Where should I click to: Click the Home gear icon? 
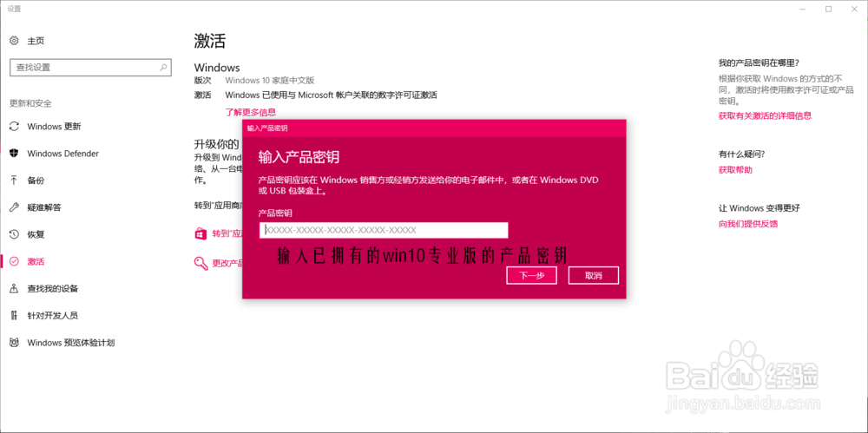point(15,41)
